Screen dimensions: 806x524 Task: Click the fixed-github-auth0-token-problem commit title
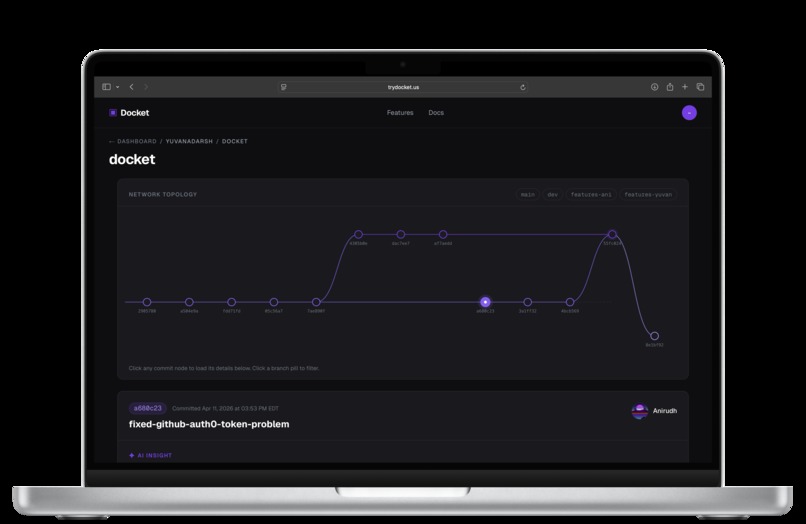[209, 424]
